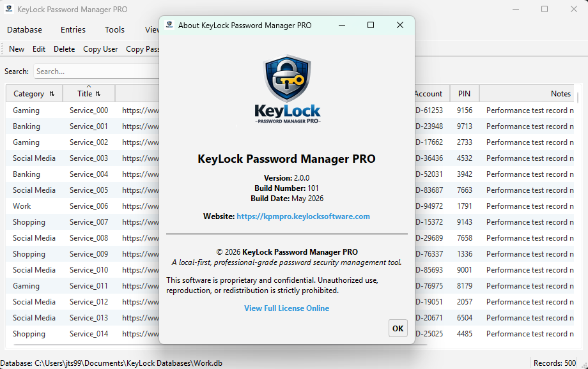Image resolution: width=588 pixels, height=369 pixels.
Task: Open the kpmpro.keylocksoftware.com website link
Action: pos(303,216)
